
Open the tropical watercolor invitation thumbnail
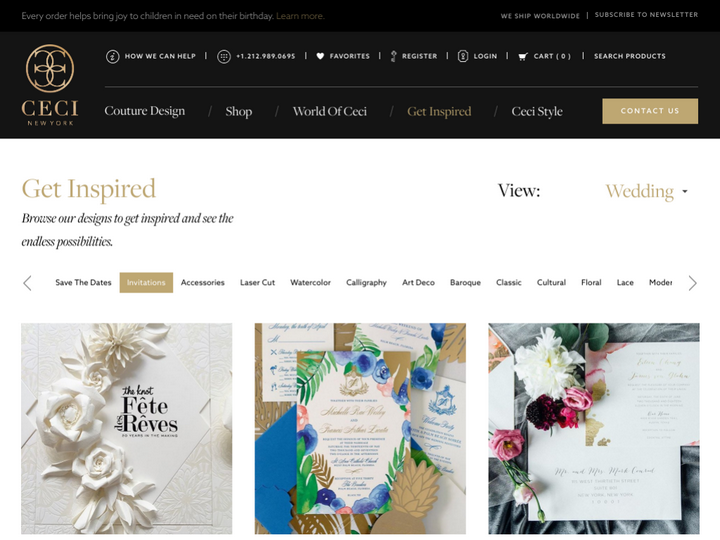[x=360, y=428]
